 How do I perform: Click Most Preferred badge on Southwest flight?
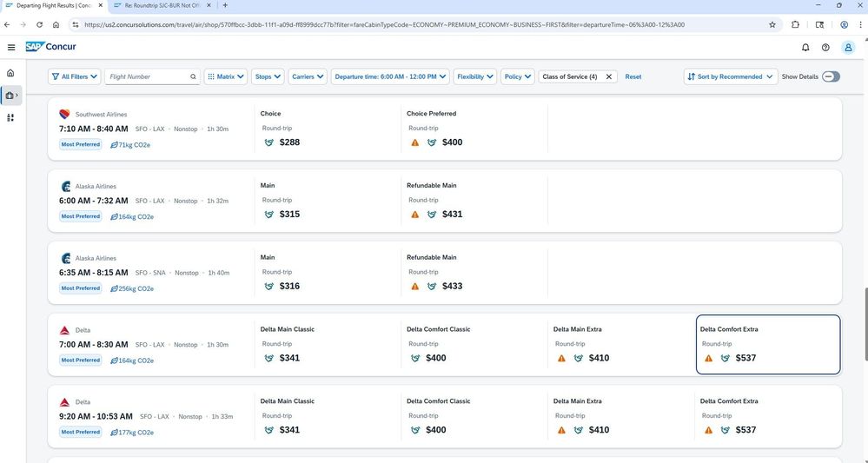click(x=80, y=144)
